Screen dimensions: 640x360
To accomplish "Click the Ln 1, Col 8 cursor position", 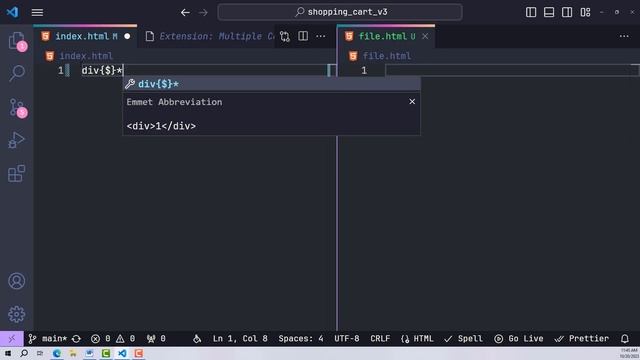I will tap(240, 338).
